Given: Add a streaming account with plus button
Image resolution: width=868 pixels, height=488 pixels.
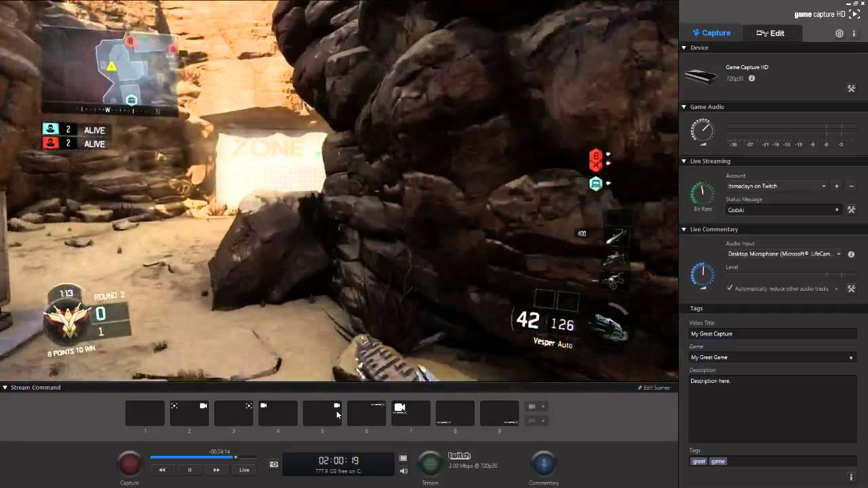Looking at the screenshot, I should pos(837,186).
